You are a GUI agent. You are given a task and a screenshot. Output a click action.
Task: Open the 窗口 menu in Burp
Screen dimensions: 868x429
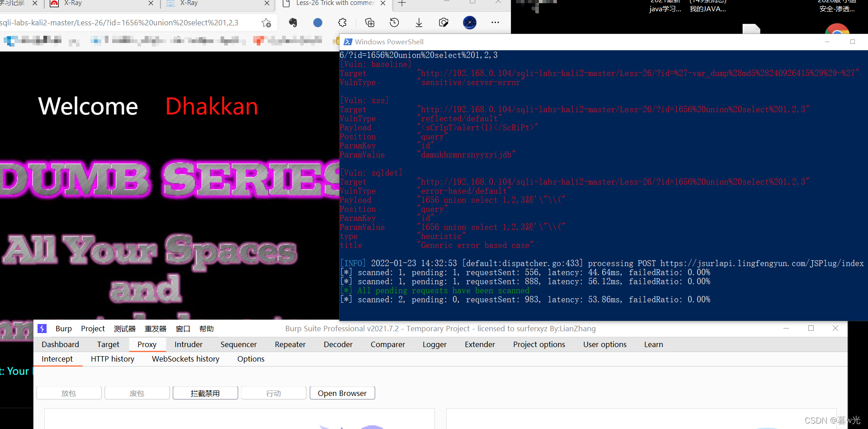click(183, 329)
